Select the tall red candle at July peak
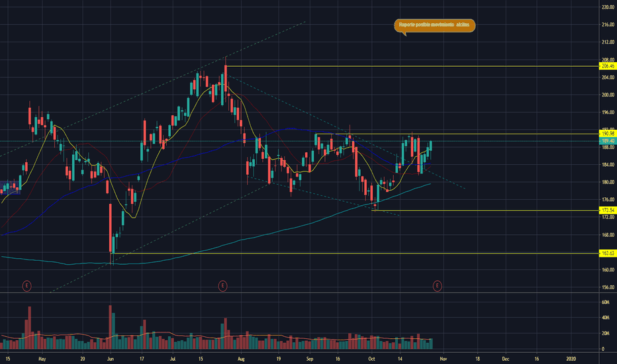This screenshot has width=617, height=364. click(x=226, y=79)
